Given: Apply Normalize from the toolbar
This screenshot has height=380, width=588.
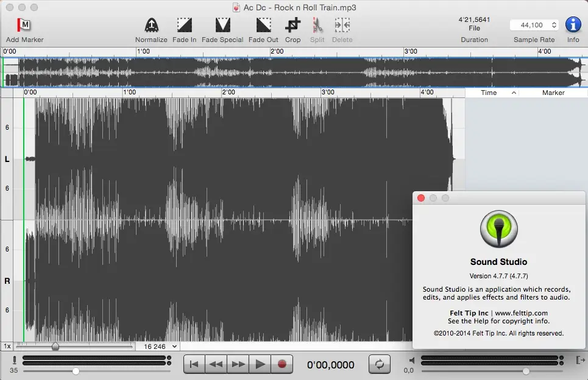Looking at the screenshot, I should (x=151, y=25).
